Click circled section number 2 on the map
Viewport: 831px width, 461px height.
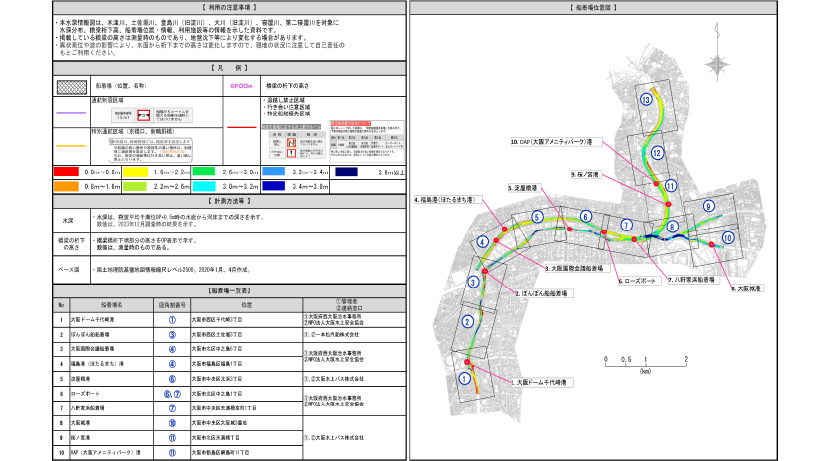tap(467, 321)
